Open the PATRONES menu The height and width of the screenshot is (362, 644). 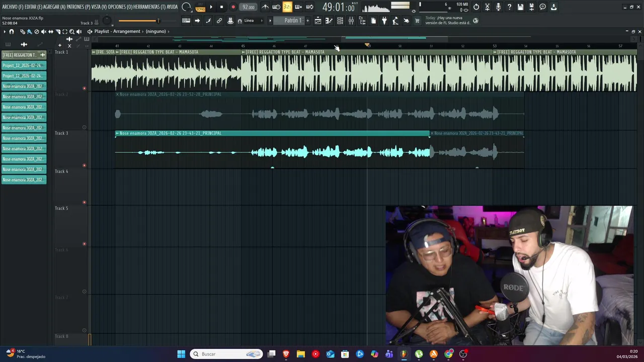coord(78,7)
